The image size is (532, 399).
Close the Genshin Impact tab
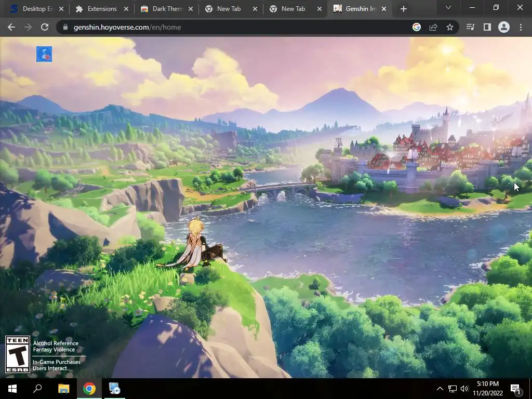coord(384,9)
